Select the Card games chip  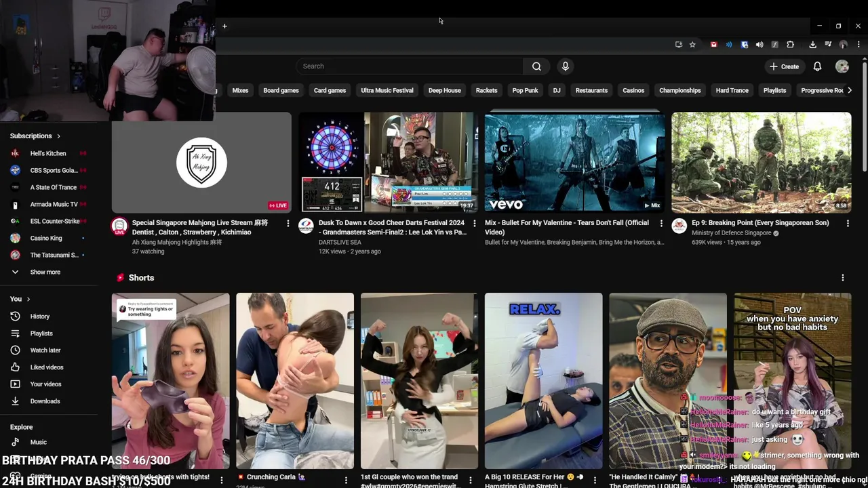[x=330, y=90]
